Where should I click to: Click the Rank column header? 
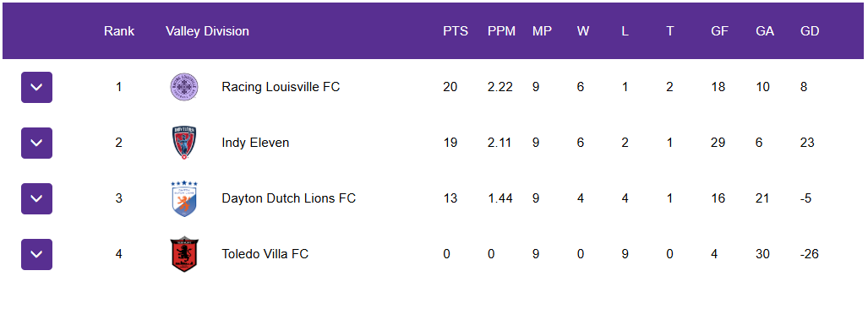point(119,31)
